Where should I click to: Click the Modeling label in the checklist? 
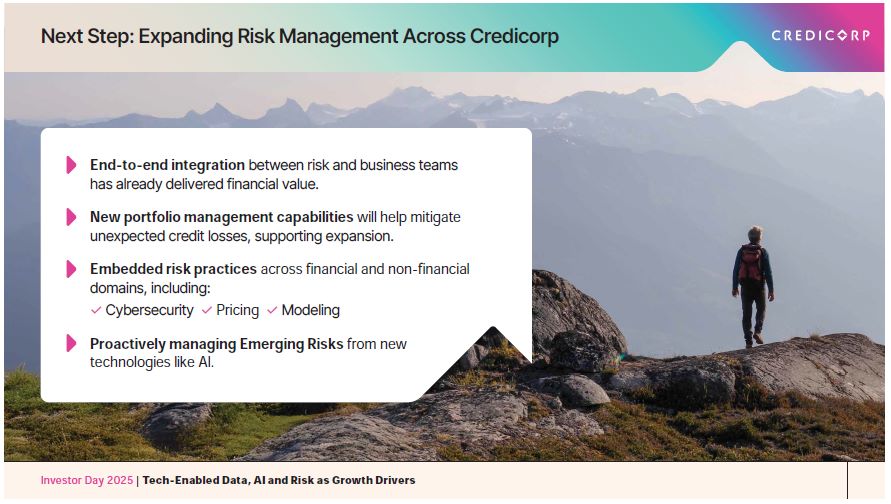[311, 311]
